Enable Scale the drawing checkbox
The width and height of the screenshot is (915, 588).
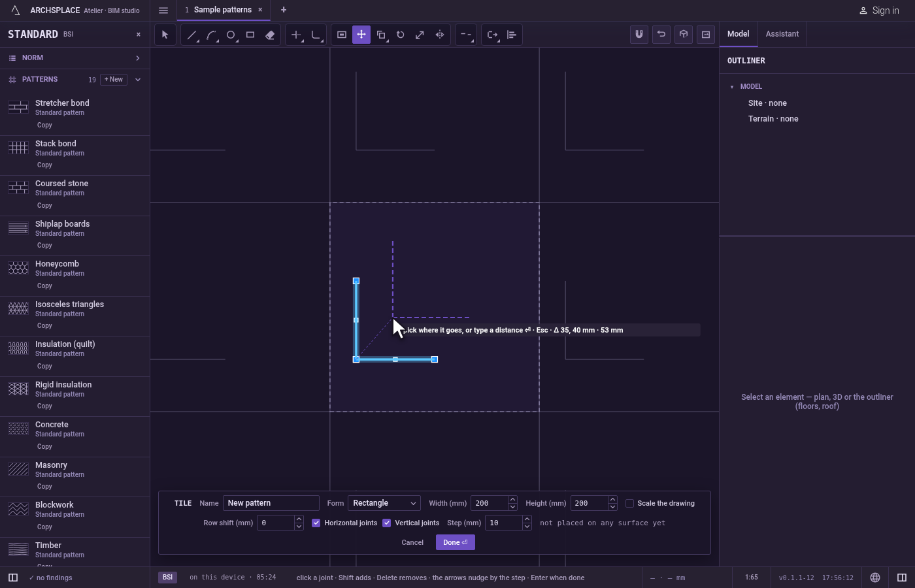(630, 503)
